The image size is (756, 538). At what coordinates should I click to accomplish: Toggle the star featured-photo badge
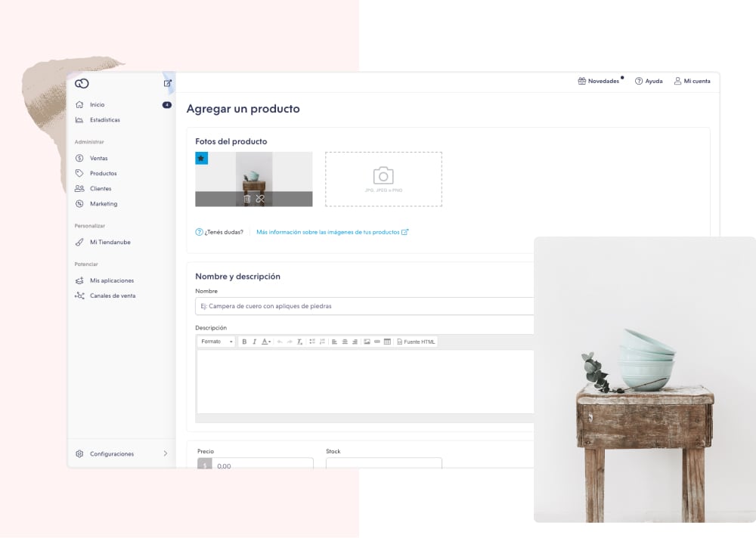tap(201, 158)
